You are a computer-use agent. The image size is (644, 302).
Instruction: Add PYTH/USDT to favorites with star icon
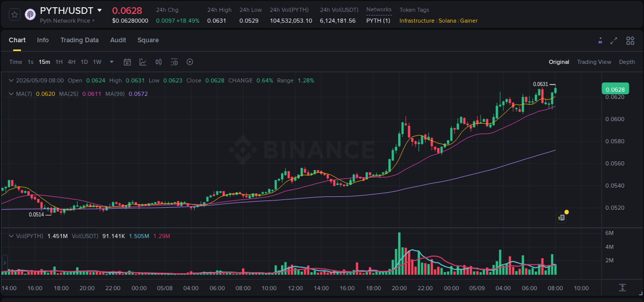[14, 14]
